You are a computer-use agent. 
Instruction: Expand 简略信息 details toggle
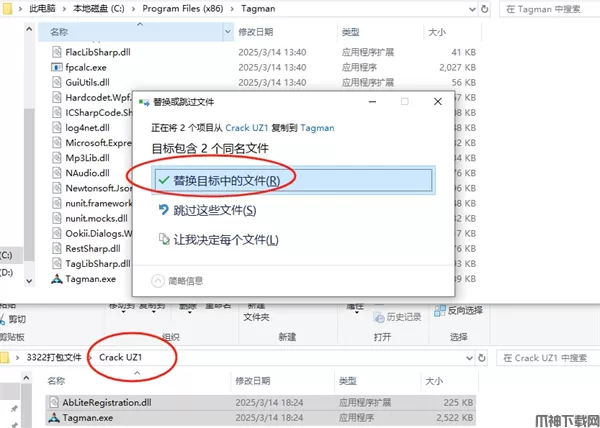click(158, 281)
